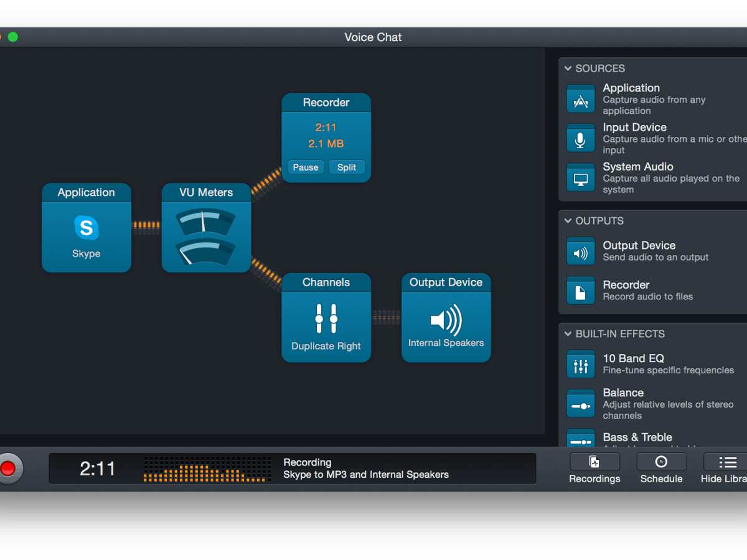Viewport: 747px width, 560px height.
Task: Click the System Audio monitor icon
Action: [x=580, y=178]
